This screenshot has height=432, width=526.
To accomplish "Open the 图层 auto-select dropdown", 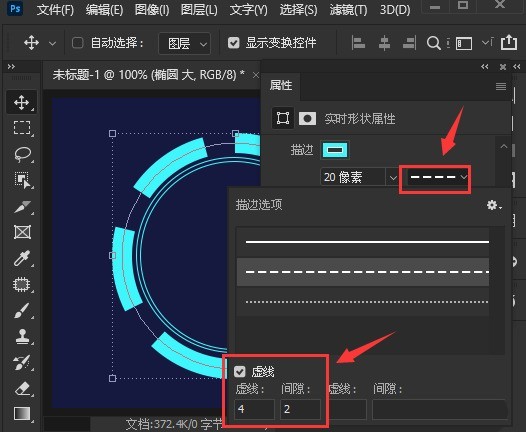I will tap(185, 43).
